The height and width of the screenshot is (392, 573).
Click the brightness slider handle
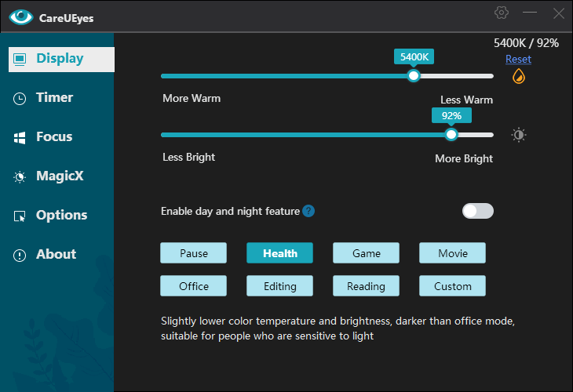[x=451, y=135]
